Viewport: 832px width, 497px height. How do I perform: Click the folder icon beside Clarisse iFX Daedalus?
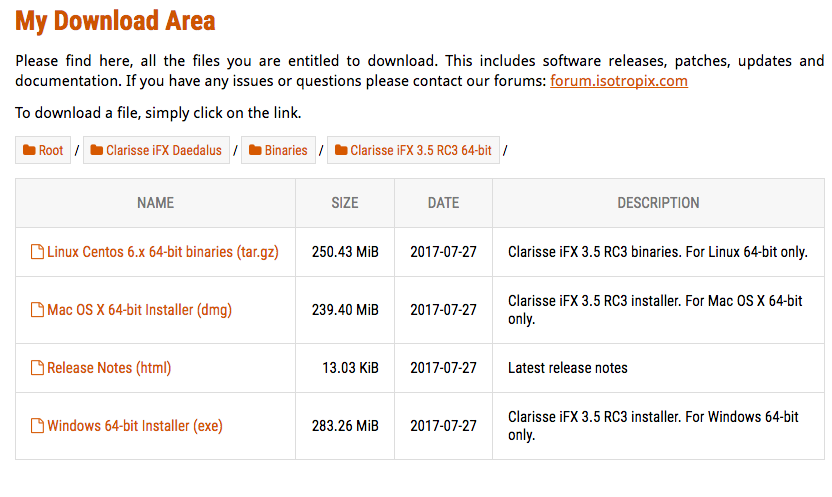97,150
